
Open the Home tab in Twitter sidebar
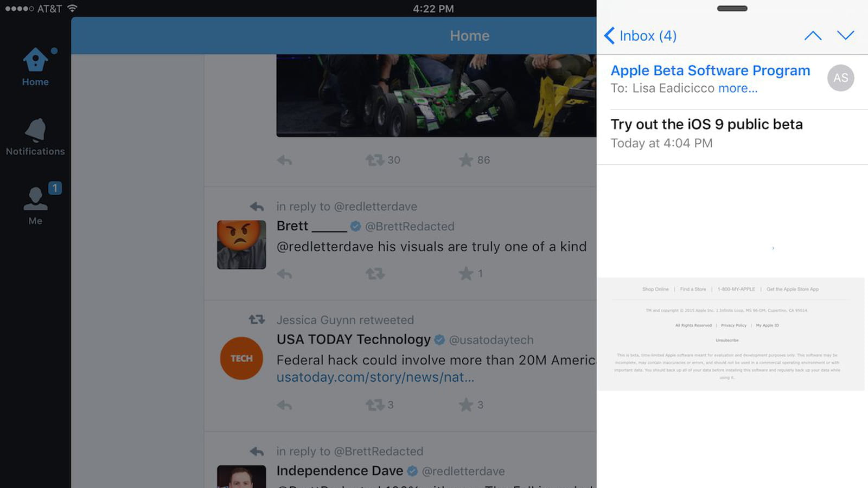(x=35, y=67)
